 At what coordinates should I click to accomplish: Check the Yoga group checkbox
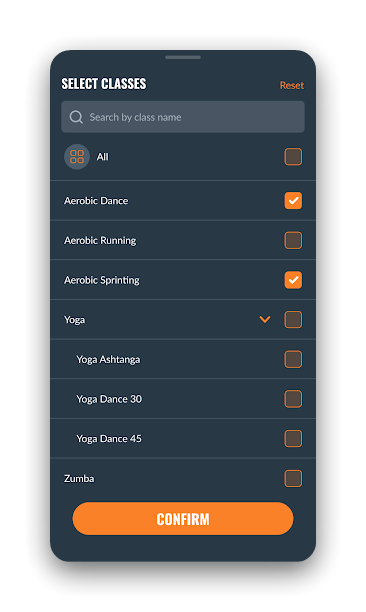click(293, 320)
